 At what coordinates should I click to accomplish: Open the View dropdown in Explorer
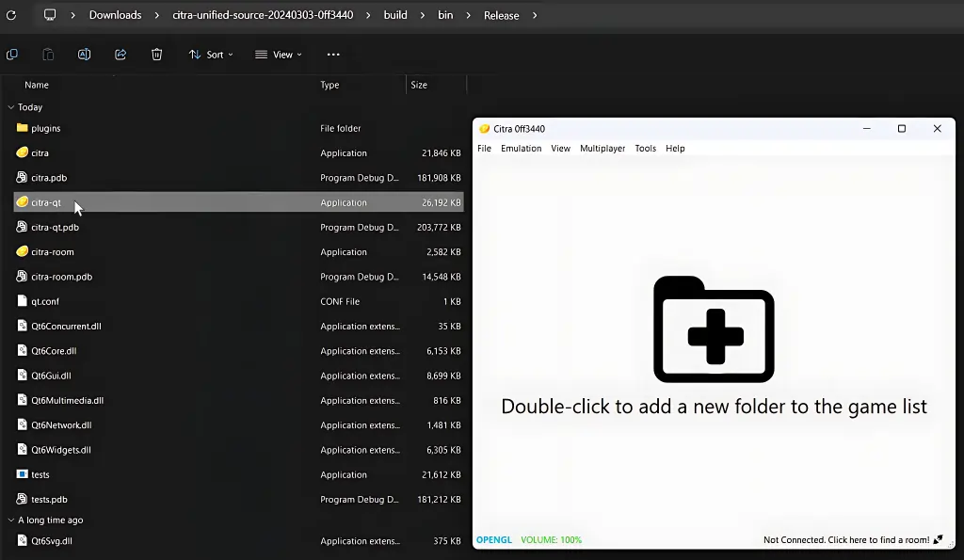[279, 55]
